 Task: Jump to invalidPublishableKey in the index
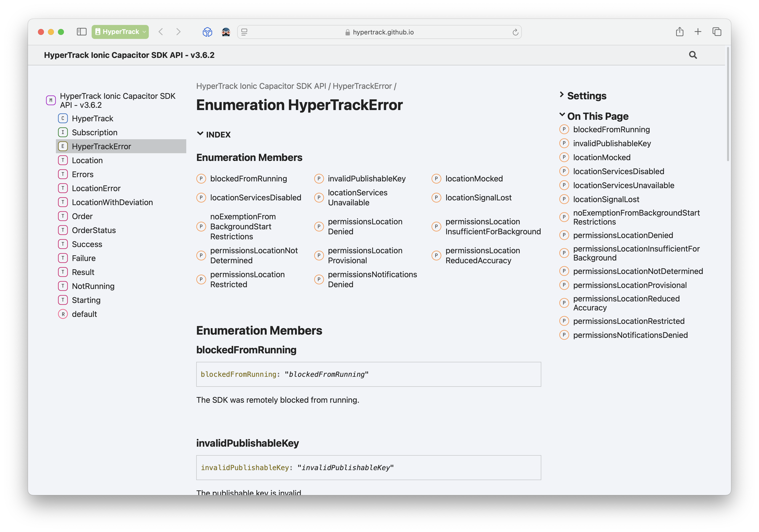pos(367,178)
